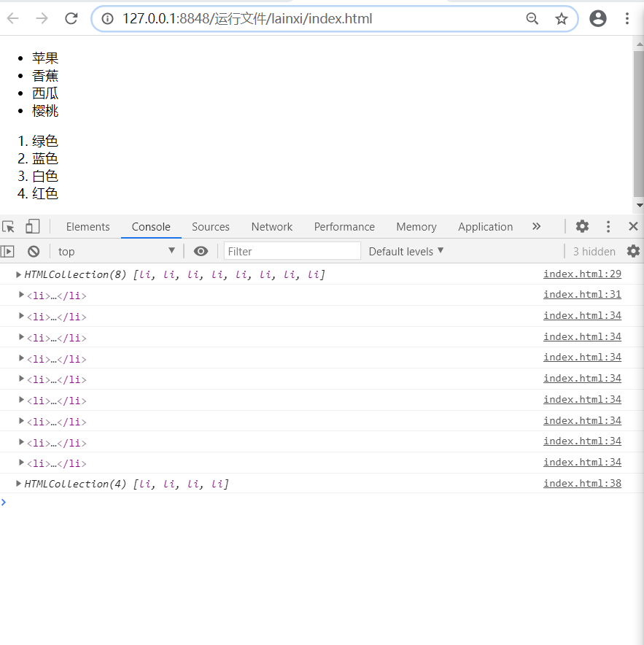Switch to the Elements tab
This screenshot has height=645, width=644.
[88, 227]
